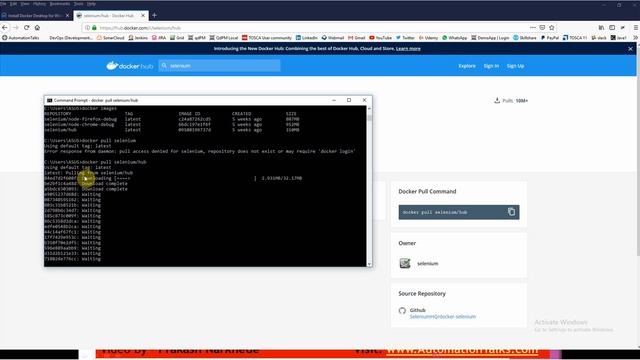Open the AutomationTalks bookmark

[21, 38]
